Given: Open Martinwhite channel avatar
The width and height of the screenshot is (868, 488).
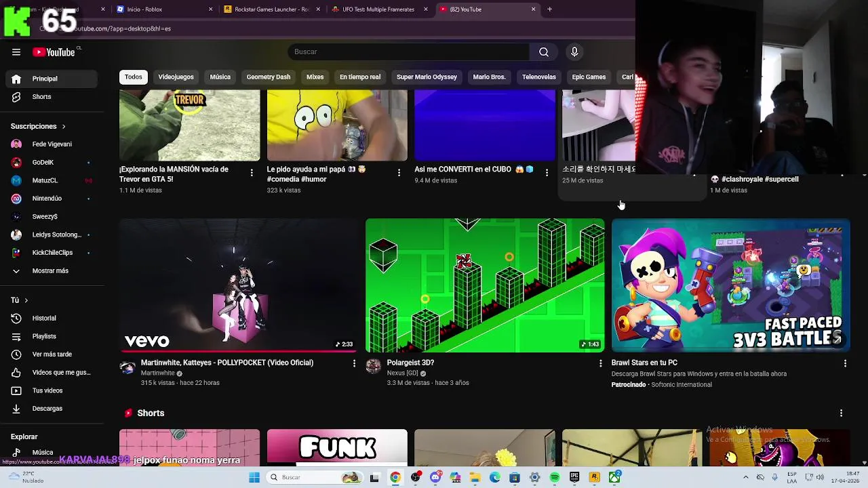Looking at the screenshot, I should [x=127, y=367].
